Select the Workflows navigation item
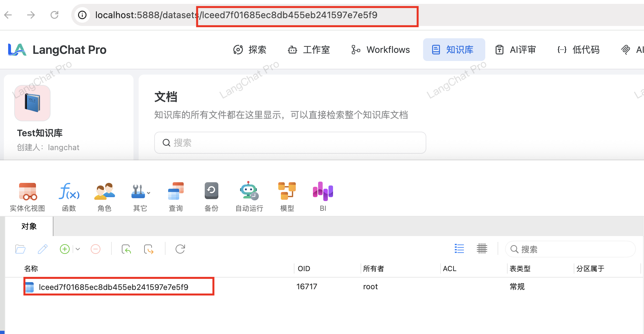 coord(381,50)
